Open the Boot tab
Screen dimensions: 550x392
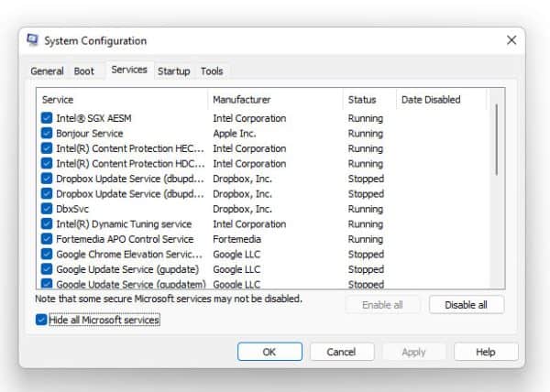(84, 71)
